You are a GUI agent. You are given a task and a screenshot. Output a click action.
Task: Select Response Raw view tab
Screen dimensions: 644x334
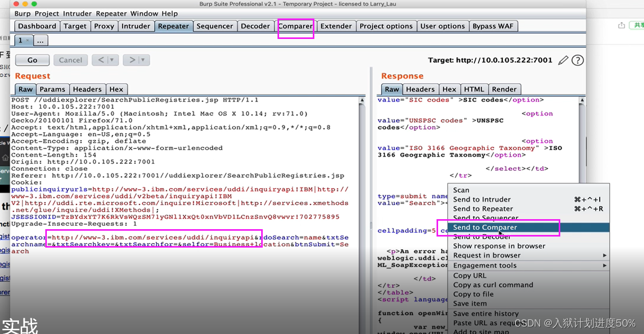[x=391, y=90]
